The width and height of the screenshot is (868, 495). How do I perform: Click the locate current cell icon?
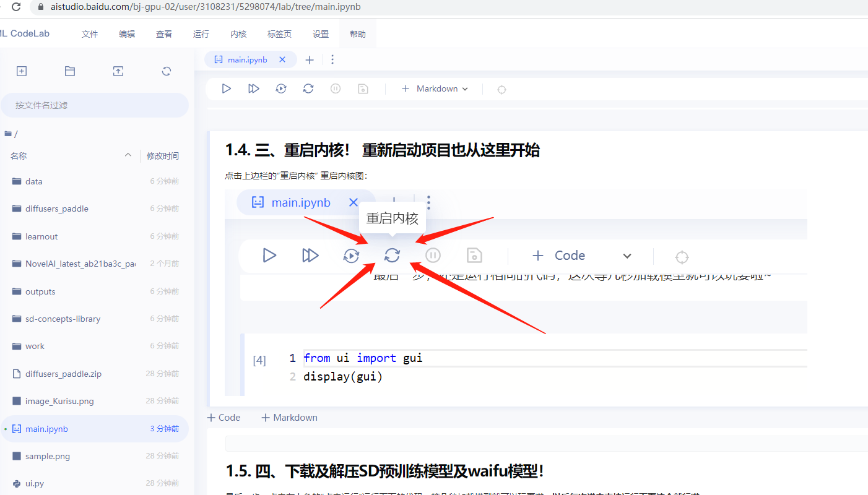click(501, 89)
